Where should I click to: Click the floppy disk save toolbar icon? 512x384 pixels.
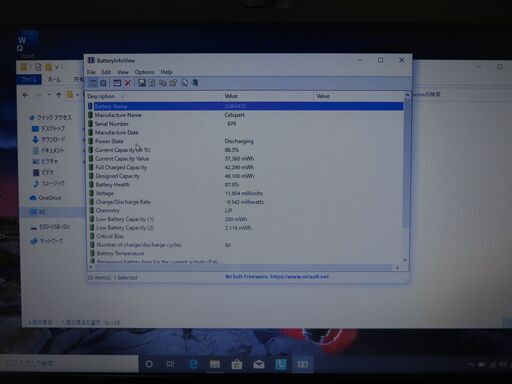tap(142, 83)
